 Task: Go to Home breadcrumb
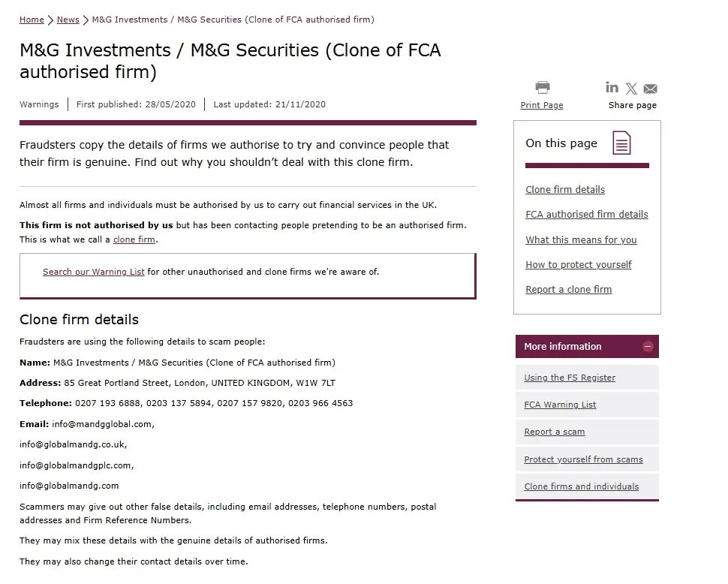[x=32, y=20]
